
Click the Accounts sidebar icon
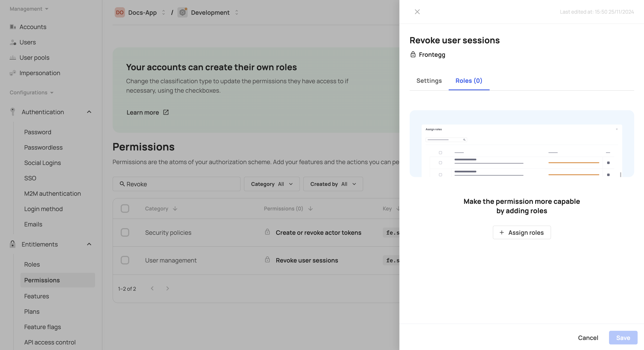coord(13,27)
